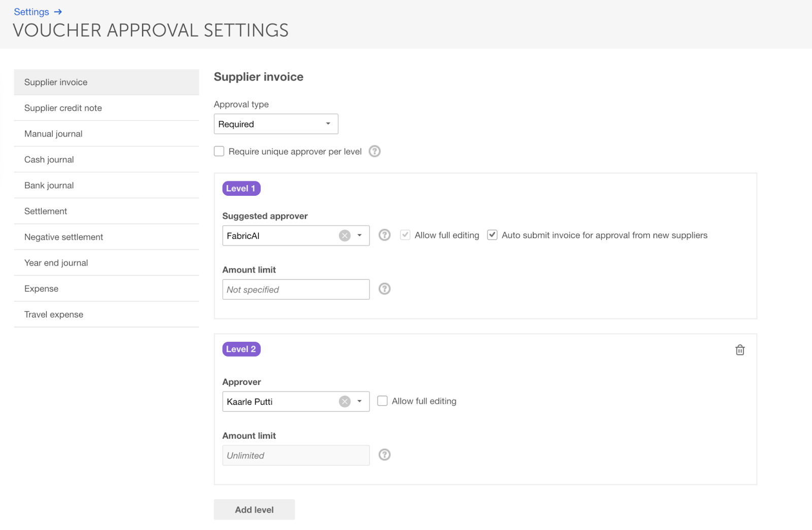Click the Level 1 Amount limit help icon
Viewport: 812px width, 530px height.
[385, 289]
